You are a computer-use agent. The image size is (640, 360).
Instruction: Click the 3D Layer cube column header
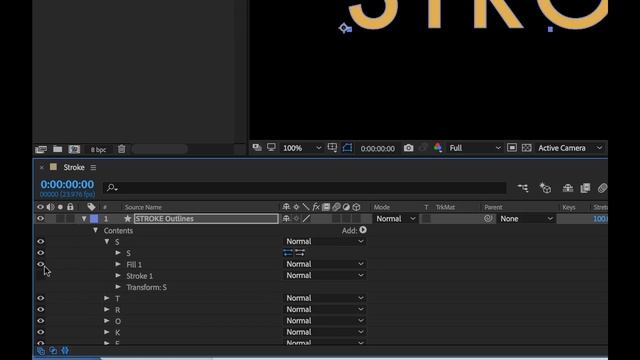356,207
